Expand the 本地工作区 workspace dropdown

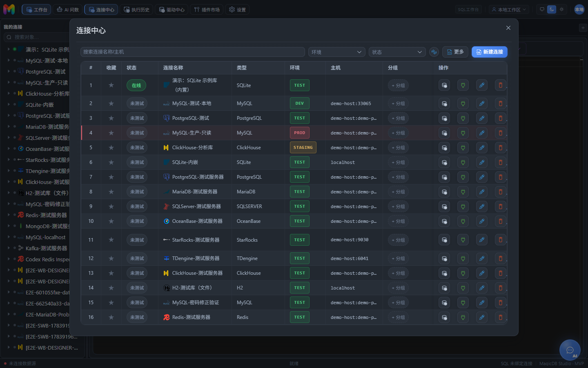tap(509, 9)
